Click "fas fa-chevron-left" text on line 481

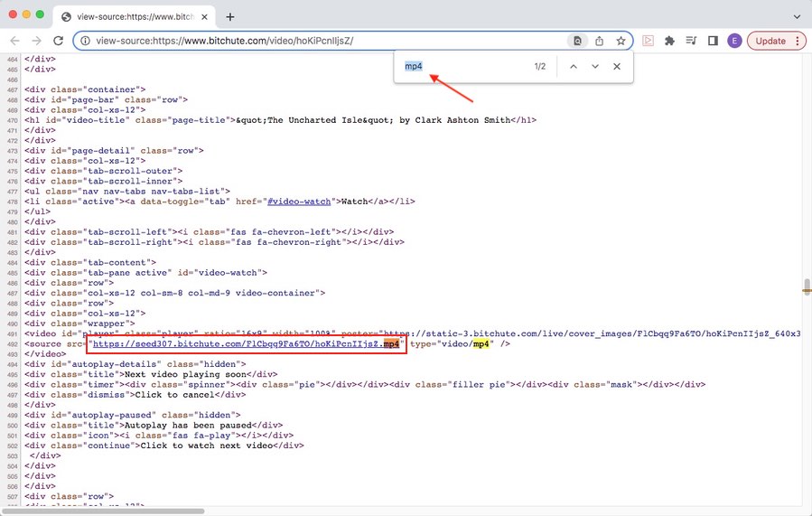[282, 232]
